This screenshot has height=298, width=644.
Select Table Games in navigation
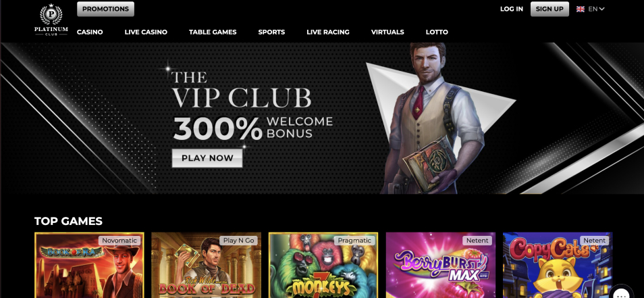click(213, 32)
